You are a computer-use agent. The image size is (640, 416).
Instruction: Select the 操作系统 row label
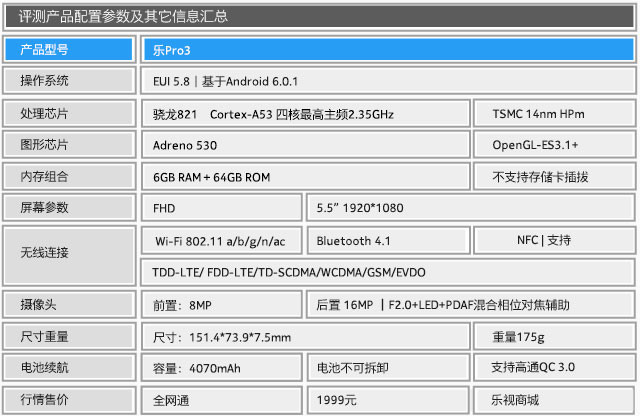click(x=69, y=80)
